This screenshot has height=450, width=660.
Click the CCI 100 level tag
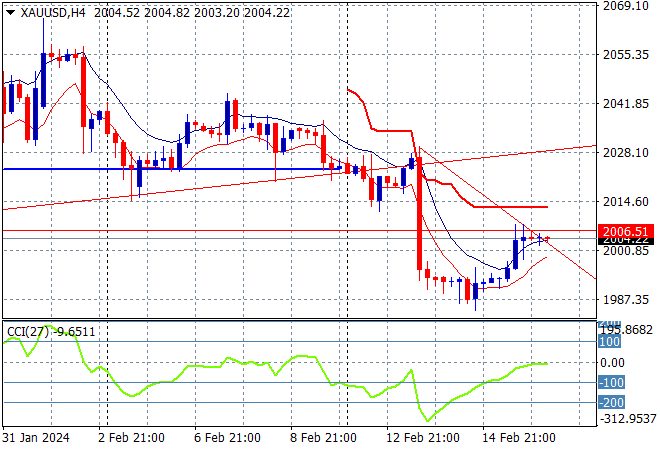[609, 341]
